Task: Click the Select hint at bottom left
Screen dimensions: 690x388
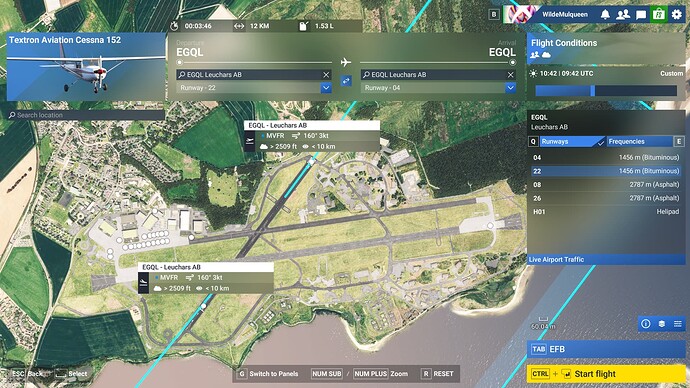Action: [x=71, y=374]
